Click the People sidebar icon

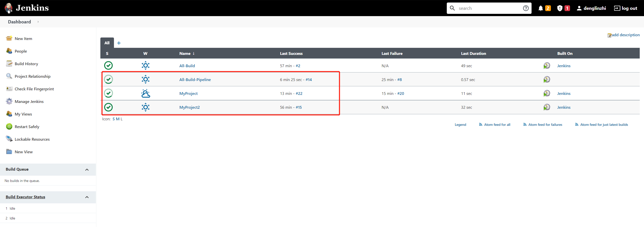(x=9, y=51)
